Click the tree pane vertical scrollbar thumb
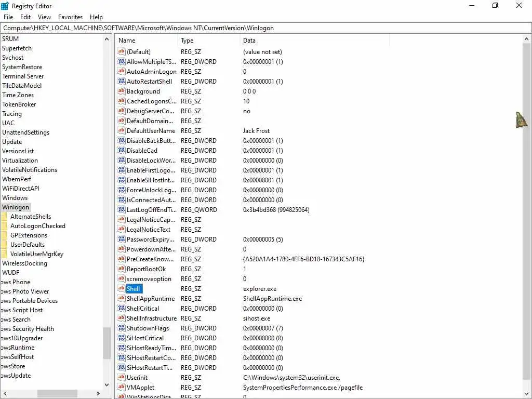This screenshot has width=532, height=399. tap(107, 343)
